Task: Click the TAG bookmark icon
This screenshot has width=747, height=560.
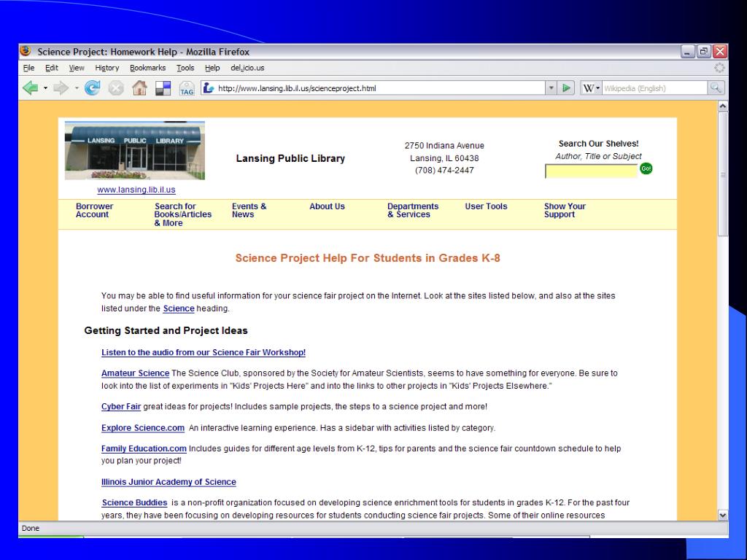Action: coord(187,88)
